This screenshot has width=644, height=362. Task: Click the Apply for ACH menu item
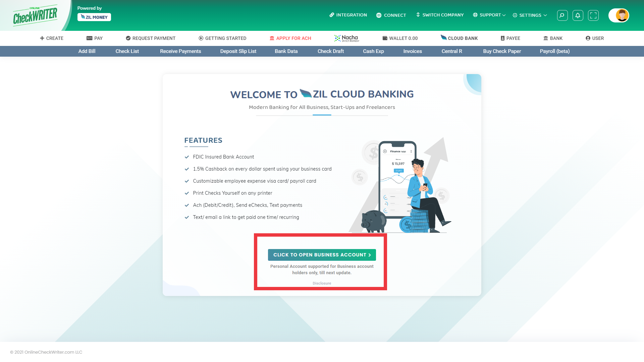tap(290, 38)
